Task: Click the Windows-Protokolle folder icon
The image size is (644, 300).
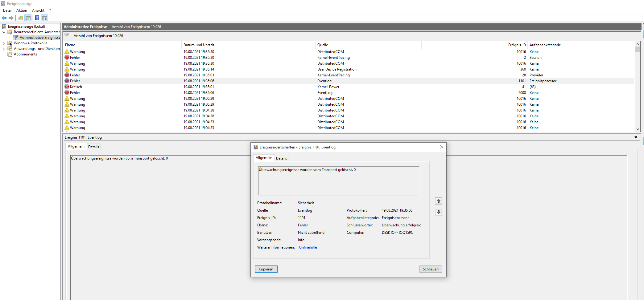Action: pos(10,43)
